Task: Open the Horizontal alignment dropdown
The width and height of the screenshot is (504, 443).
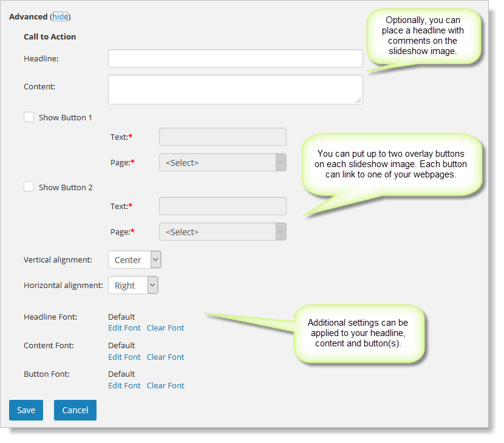Action: (133, 285)
